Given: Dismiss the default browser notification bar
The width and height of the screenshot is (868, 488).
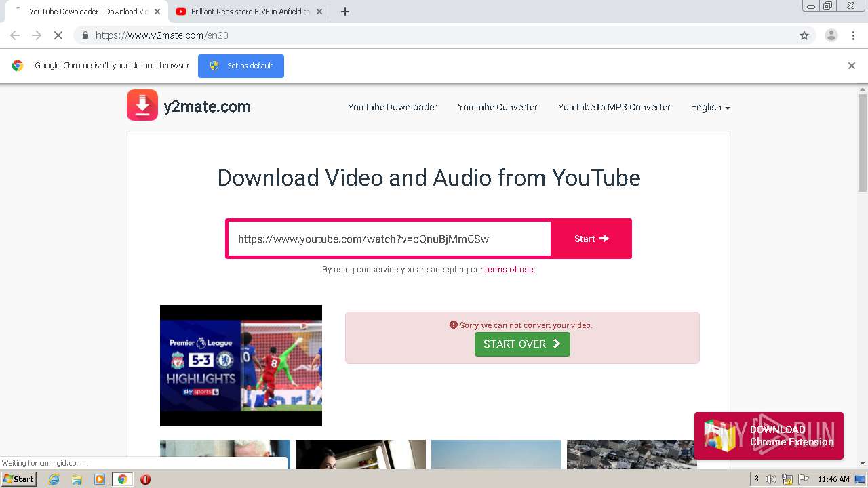Looking at the screenshot, I should click(x=852, y=66).
